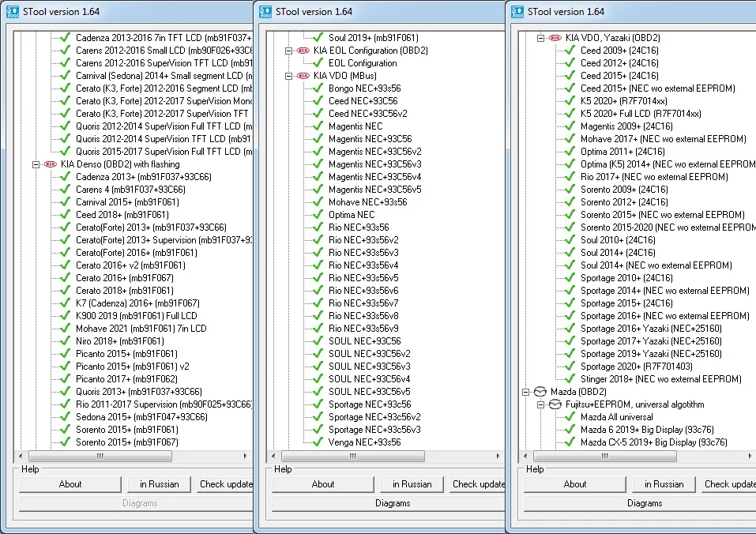756x534 pixels.
Task: Click 'in Russian' button in middle window
Action: (x=412, y=484)
